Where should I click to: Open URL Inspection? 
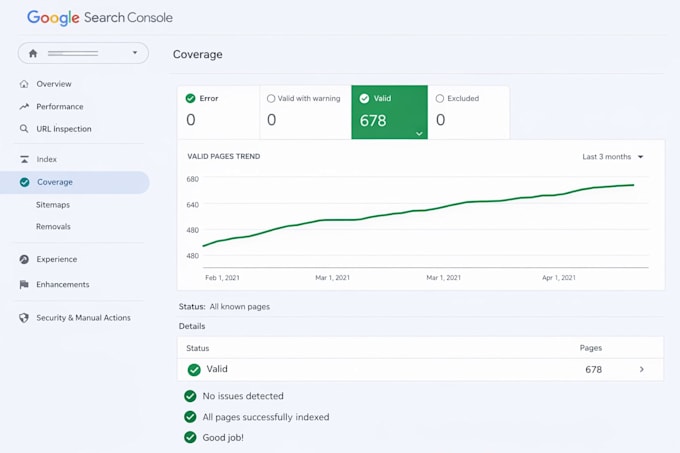point(64,129)
